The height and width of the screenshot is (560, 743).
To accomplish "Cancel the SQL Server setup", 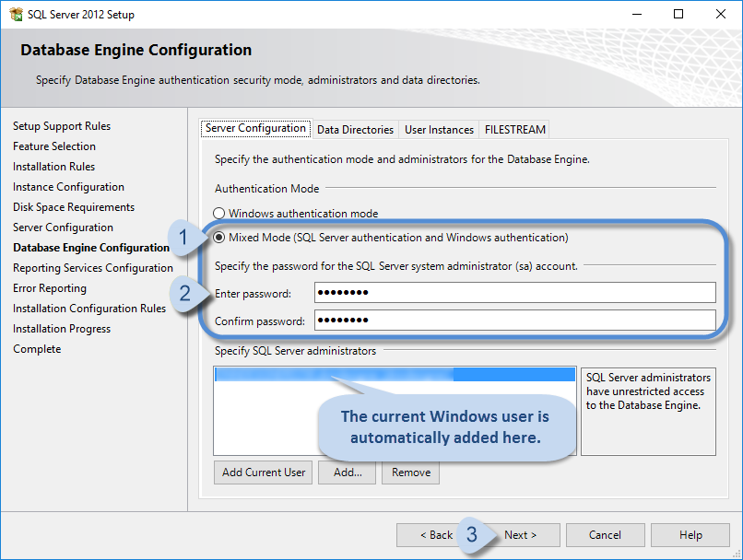I will 605,535.
